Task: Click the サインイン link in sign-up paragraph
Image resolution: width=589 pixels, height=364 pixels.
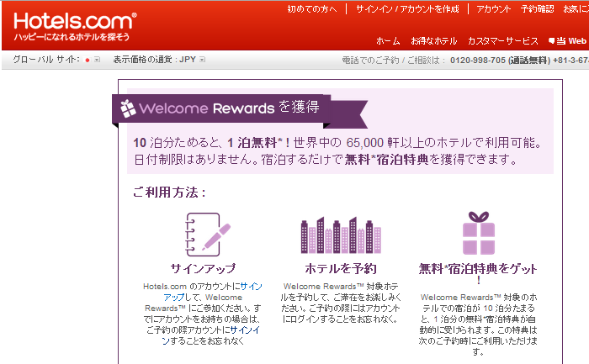Action: [210, 335]
